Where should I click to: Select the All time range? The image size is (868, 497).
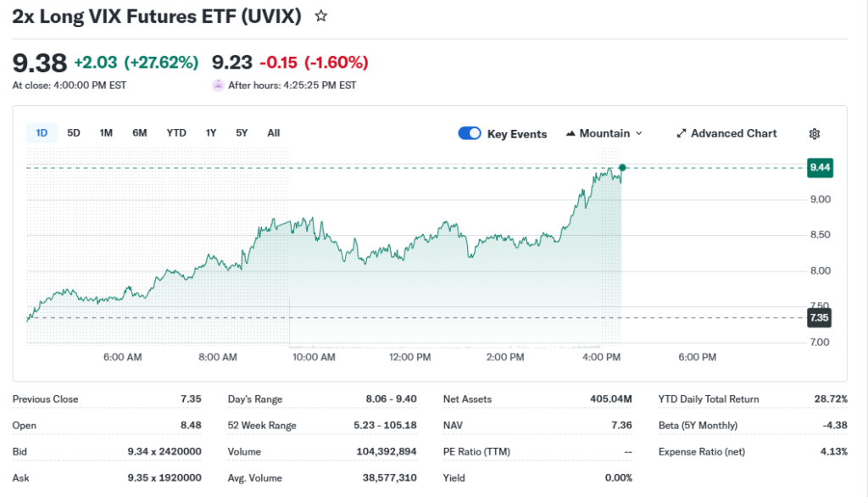(x=273, y=133)
